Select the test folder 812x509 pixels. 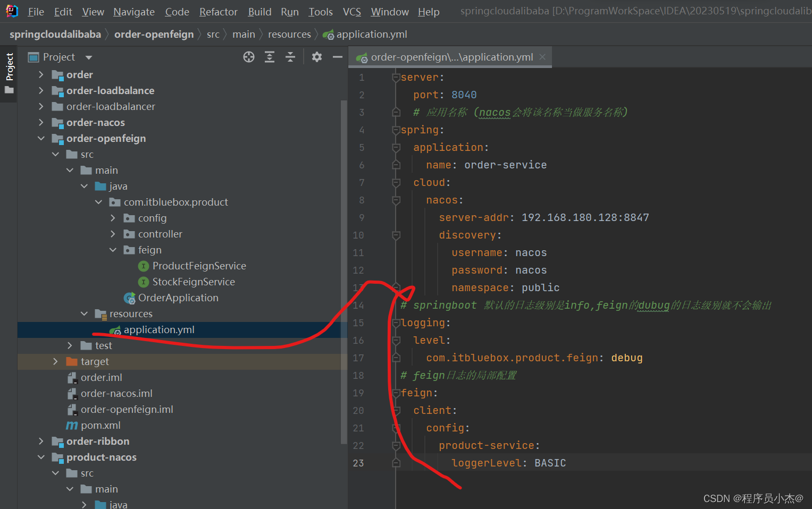[x=103, y=345]
